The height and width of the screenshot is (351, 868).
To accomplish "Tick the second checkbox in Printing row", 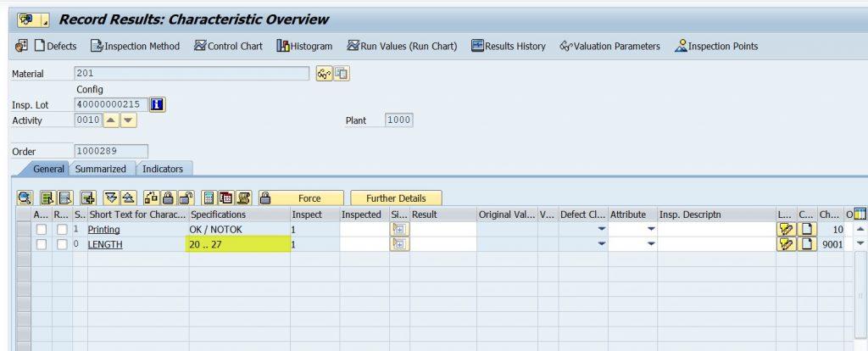I will 62,229.
